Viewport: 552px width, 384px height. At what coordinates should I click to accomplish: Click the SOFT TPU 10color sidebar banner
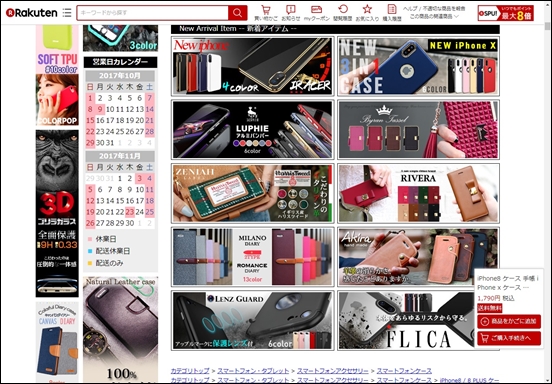pos(57,49)
